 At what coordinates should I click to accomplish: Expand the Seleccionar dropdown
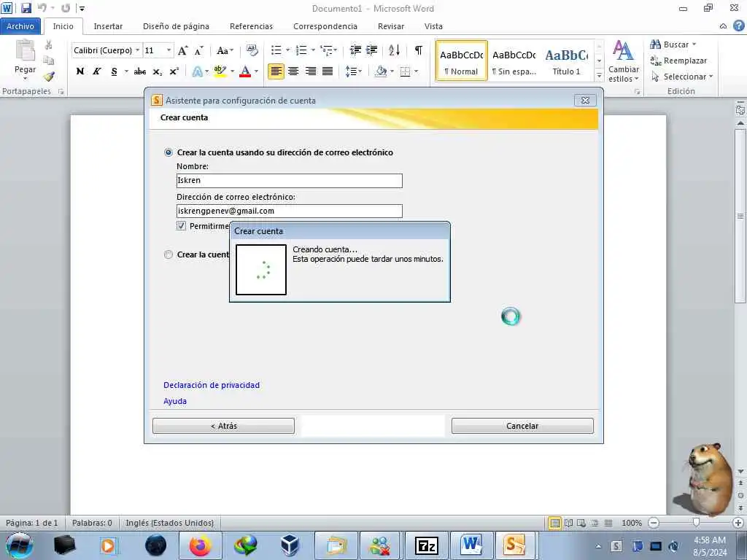click(x=711, y=77)
